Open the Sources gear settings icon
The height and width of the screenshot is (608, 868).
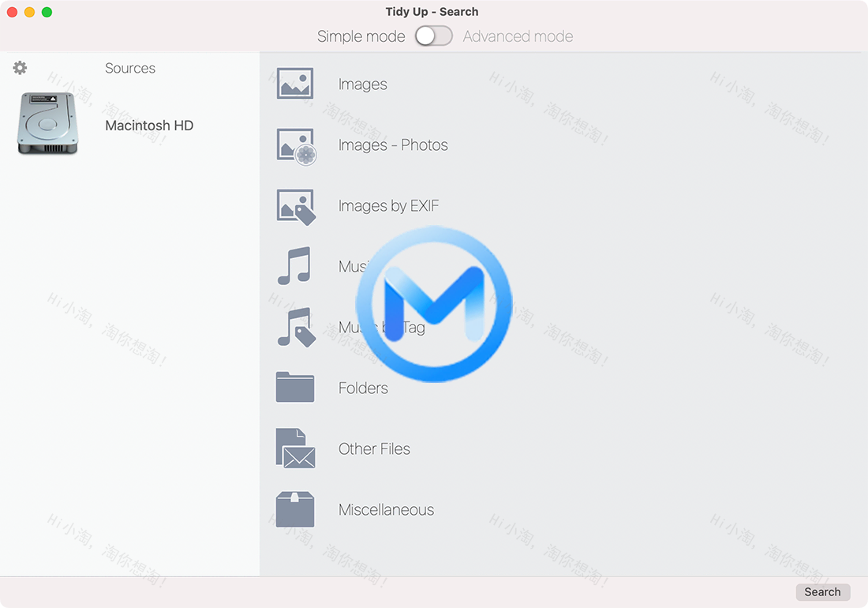pyautogui.click(x=20, y=68)
